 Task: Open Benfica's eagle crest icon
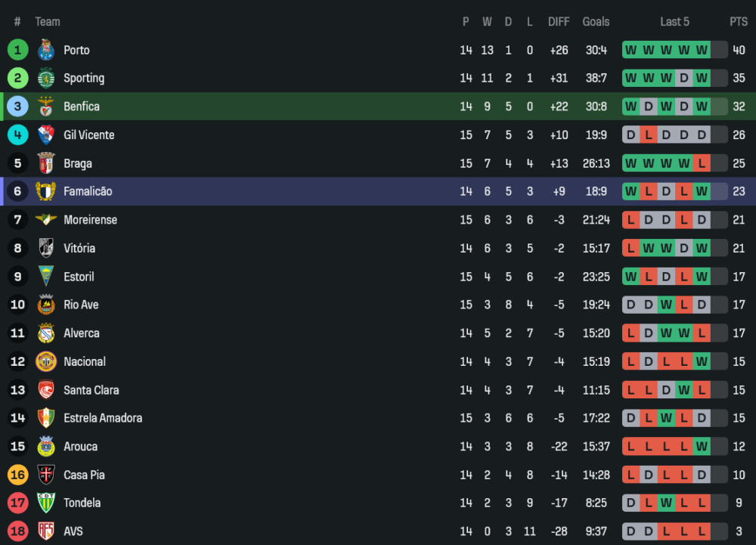[x=46, y=107]
